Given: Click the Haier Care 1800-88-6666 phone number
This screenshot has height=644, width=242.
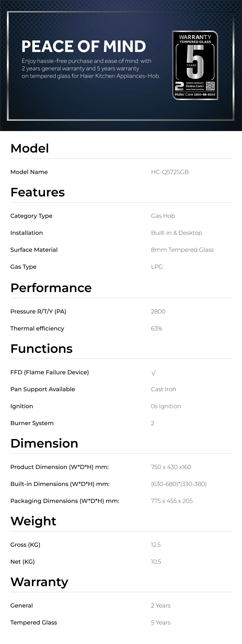Looking at the screenshot, I should [x=204, y=95].
